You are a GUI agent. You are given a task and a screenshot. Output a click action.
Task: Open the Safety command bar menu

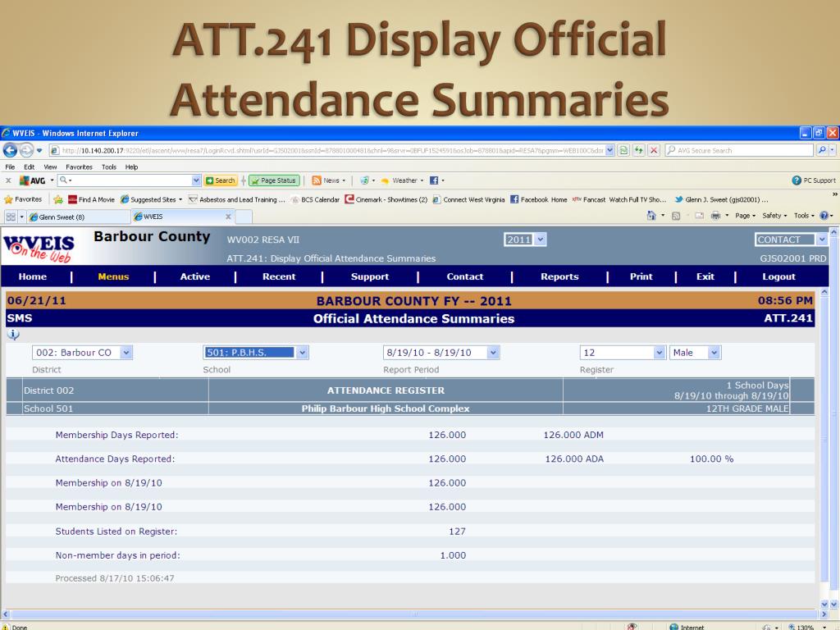tap(774, 216)
